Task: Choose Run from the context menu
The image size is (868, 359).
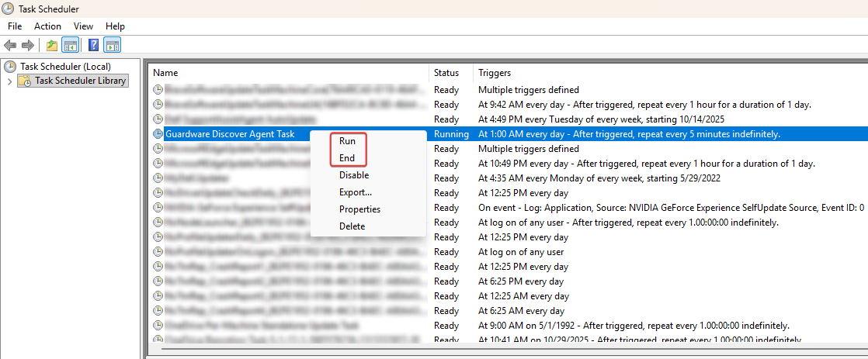Action: tap(347, 141)
